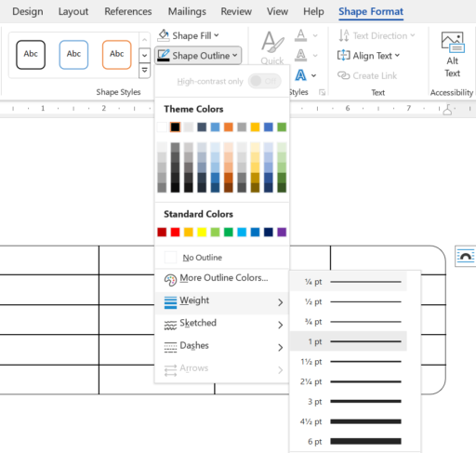
Task: Open the Mailings tab
Action: [x=187, y=12]
